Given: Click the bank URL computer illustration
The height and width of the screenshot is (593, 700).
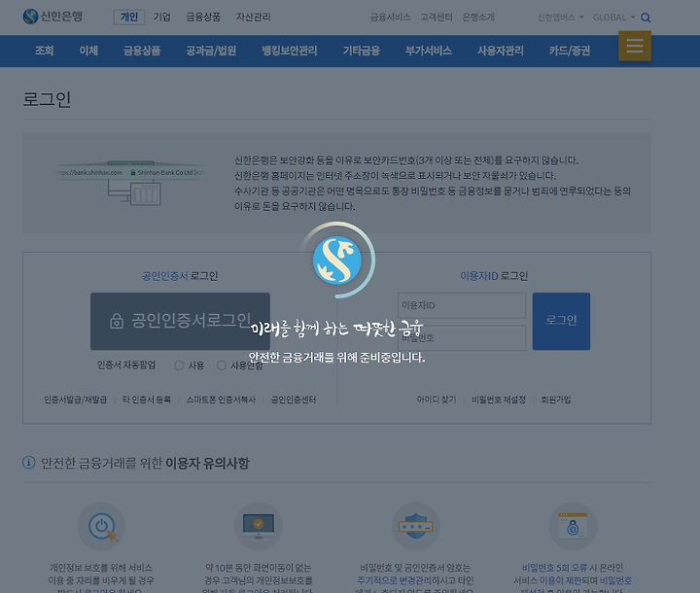Looking at the screenshot, I should pyautogui.click(x=130, y=183).
